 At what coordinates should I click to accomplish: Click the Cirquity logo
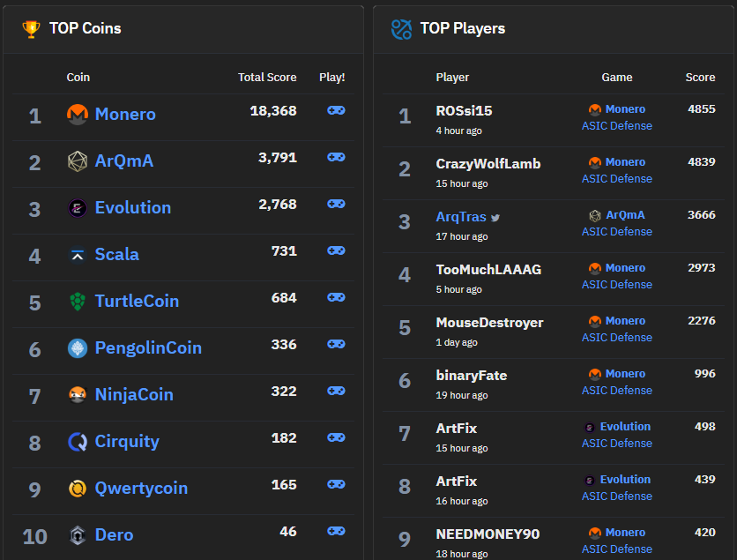pos(78,442)
